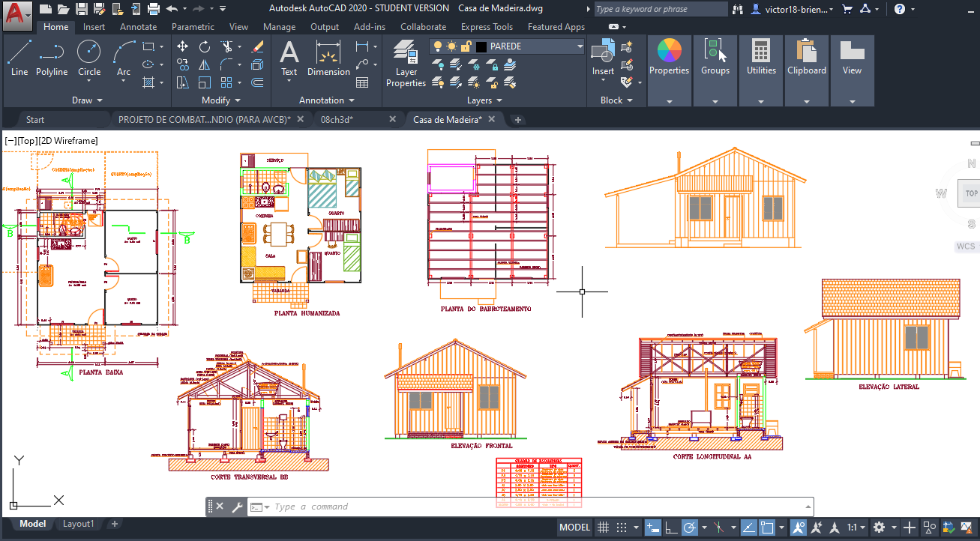Select the Line tool
The width and height of the screenshot is (980, 541).
pyautogui.click(x=19, y=56)
